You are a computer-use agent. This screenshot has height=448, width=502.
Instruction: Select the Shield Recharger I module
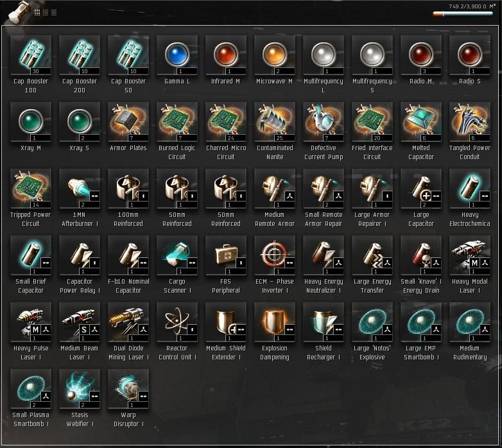(324, 322)
